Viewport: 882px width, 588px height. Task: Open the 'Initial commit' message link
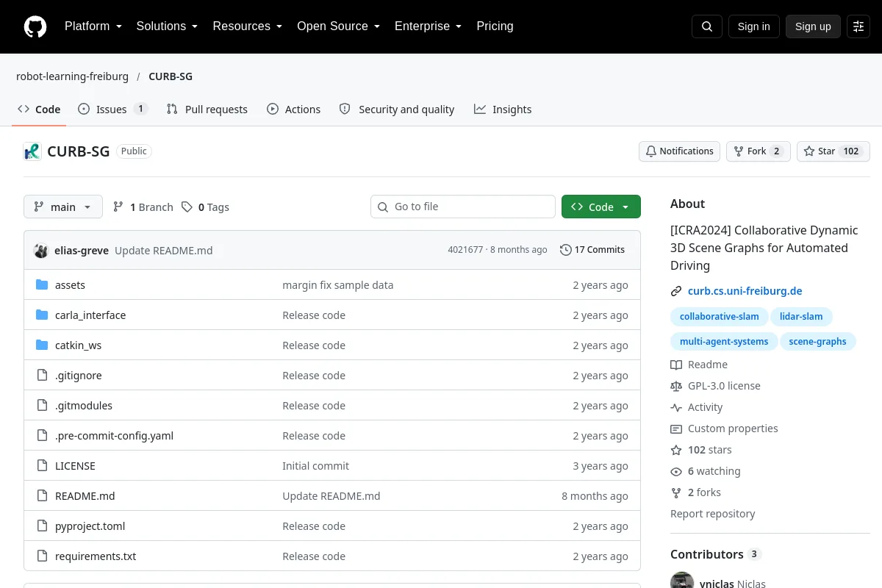[x=316, y=466]
